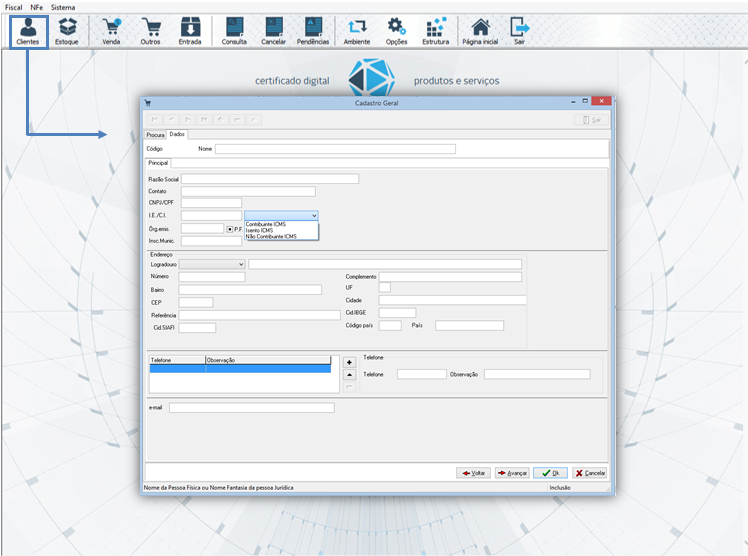Click the grayed Sair button in dialog toolbar
Viewport: 748px width, 556px height.
point(592,120)
